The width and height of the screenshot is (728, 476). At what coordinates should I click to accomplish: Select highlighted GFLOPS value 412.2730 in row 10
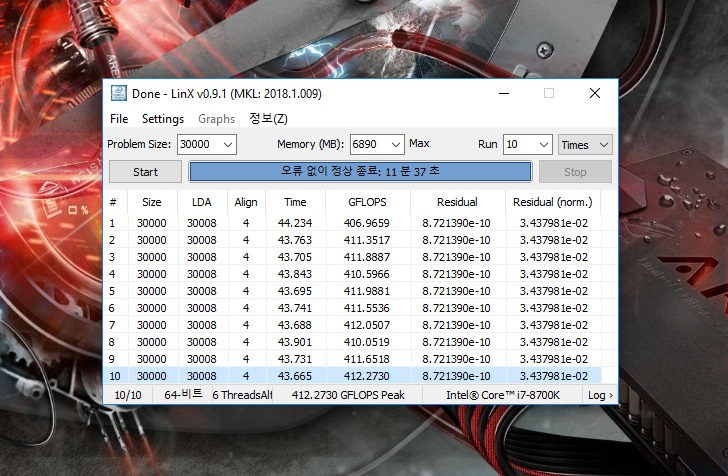[366, 376]
